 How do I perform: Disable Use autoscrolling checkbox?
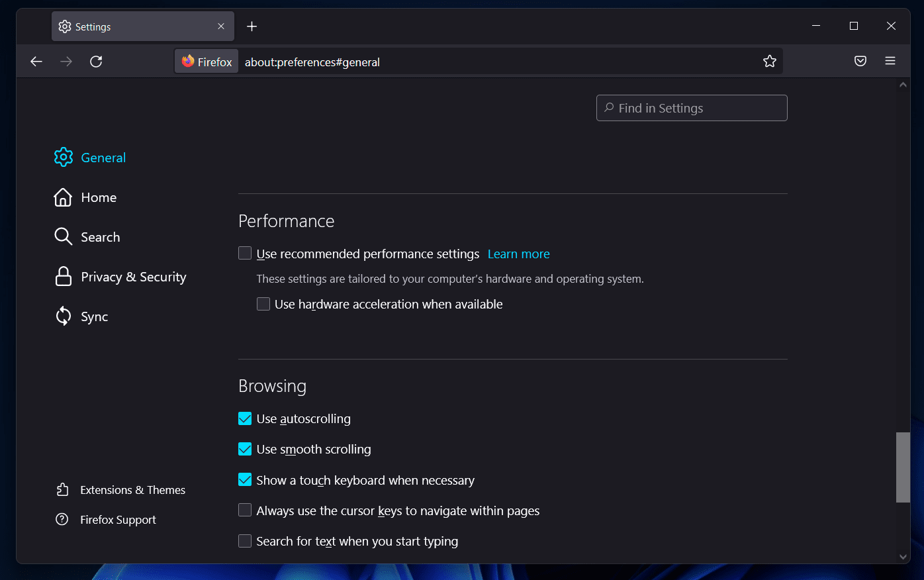click(x=245, y=418)
